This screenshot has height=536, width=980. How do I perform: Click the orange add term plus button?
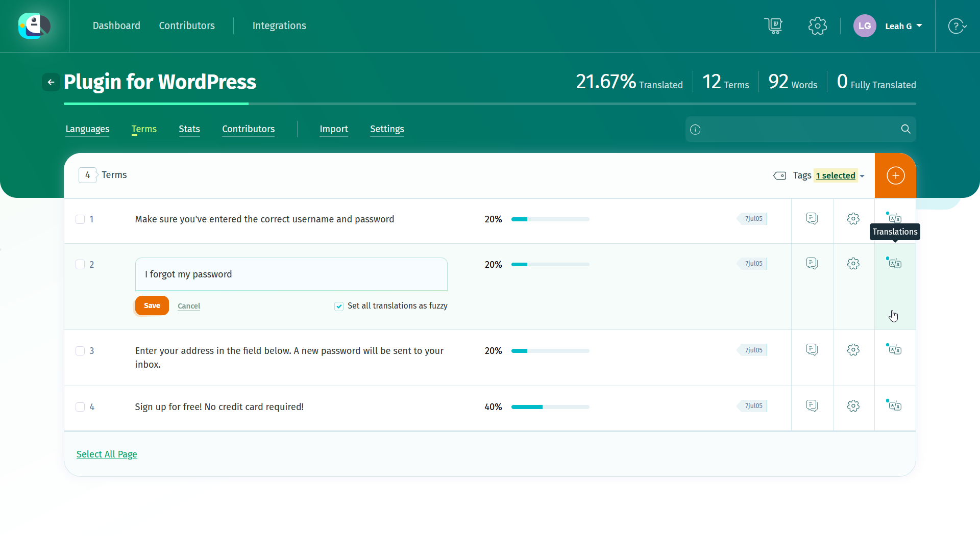point(895,175)
